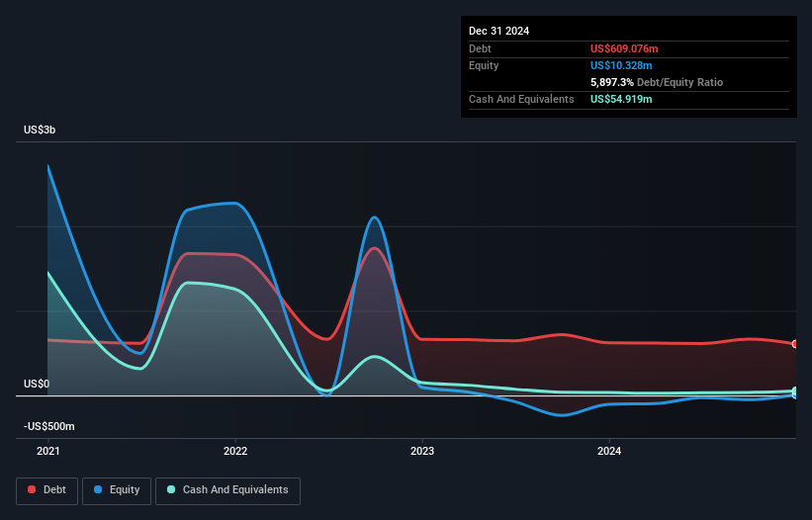Click the teal Cash endpoint marker

pyautogui.click(x=795, y=390)
